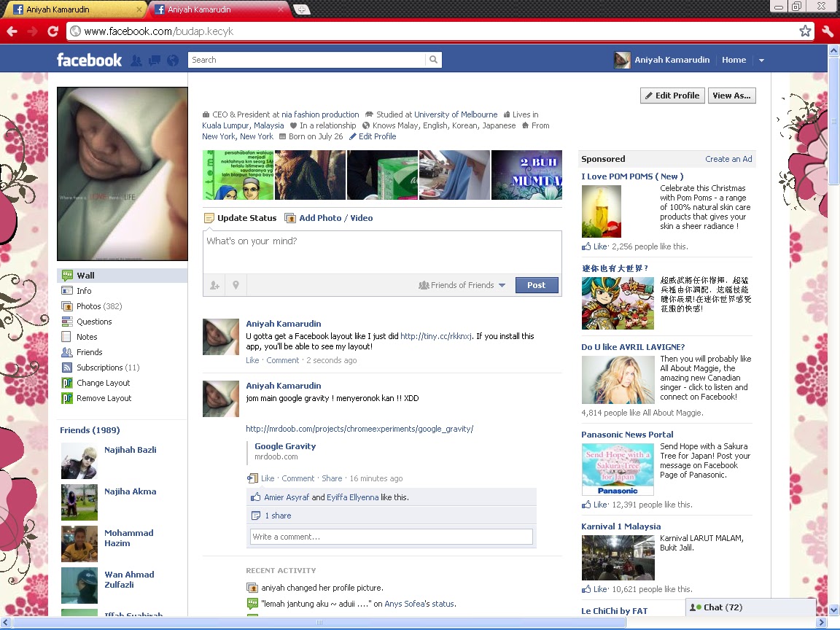Click Share on Google Gravity post

pyautogui.click(x=332, y=478)
